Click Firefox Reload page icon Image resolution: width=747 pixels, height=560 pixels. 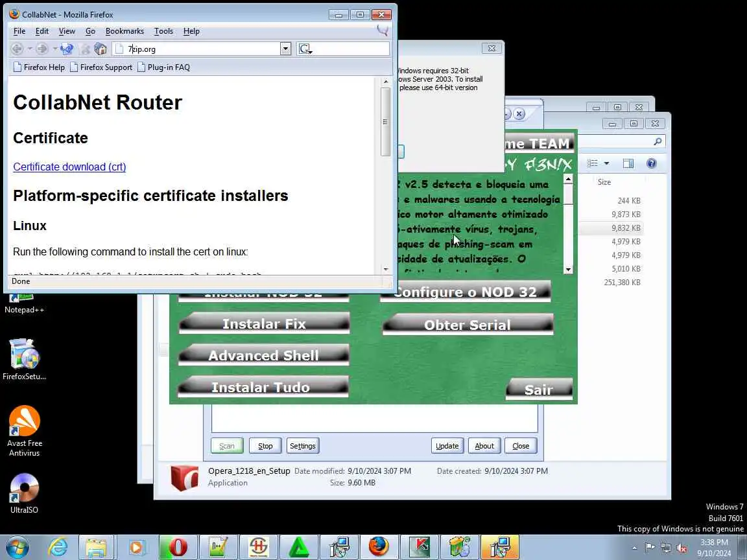(x=67, y=49)
